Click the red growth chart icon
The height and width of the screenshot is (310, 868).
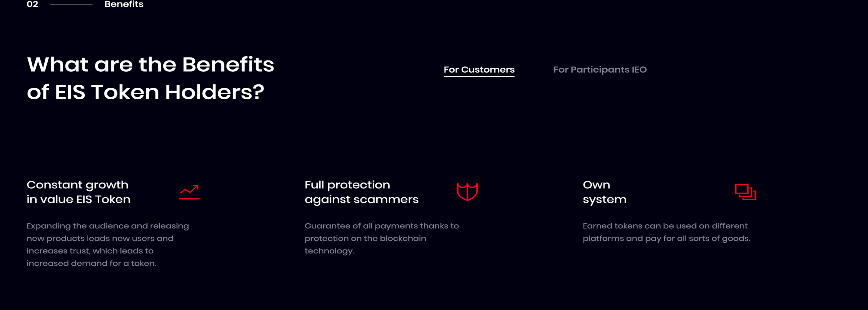[x=189, y=192]
